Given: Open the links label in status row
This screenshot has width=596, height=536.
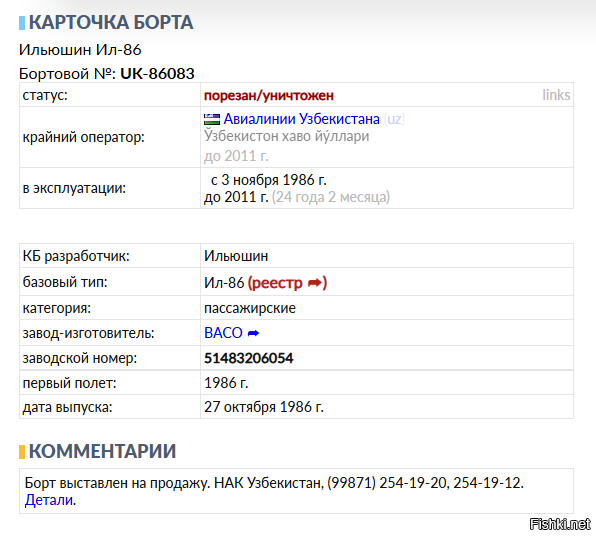Looking at the screenshot, I should 556,95.
